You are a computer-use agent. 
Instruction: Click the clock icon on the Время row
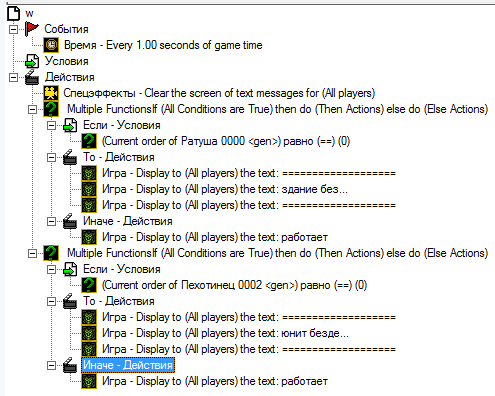click(51, 45)
